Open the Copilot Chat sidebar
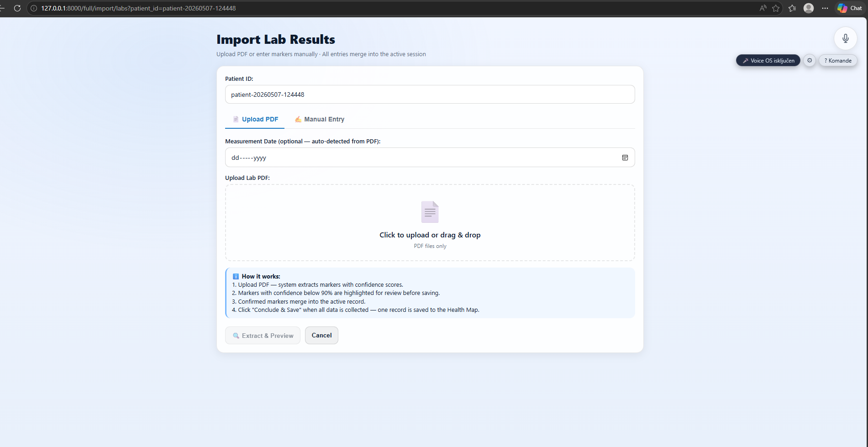This screenshot has width=868, height=447. (x=850, y=8)
